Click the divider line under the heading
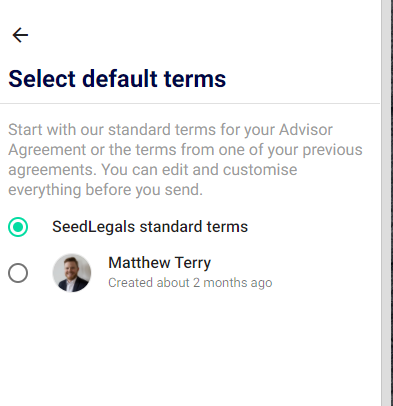The image size is (393, 406). click(190, 104)
